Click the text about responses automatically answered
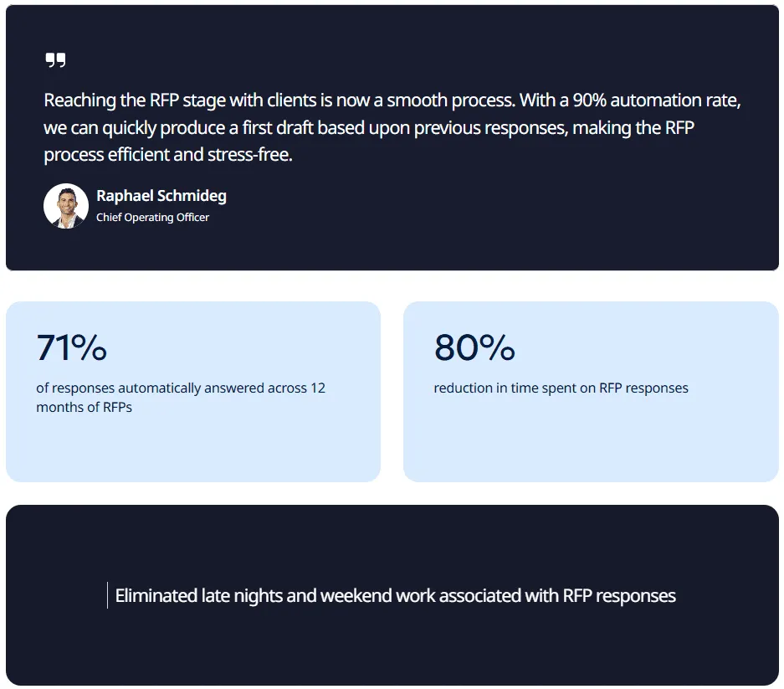The width and height of the screenshot is (784, 689). [181, 398]
